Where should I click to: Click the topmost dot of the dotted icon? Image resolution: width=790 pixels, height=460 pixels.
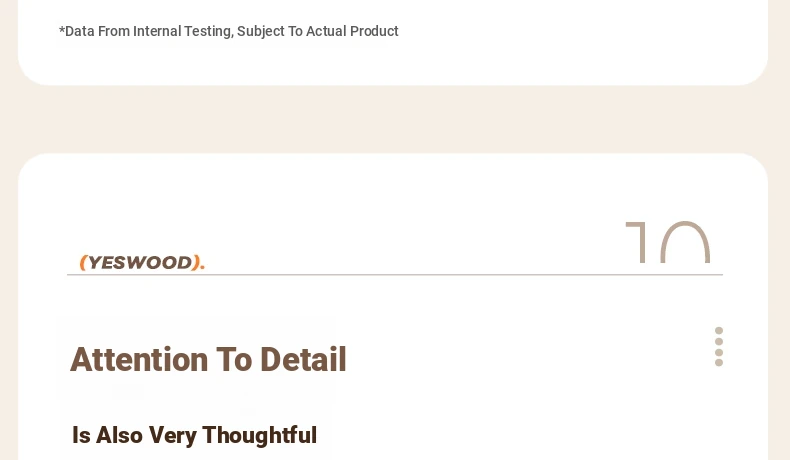pos(719,331)
